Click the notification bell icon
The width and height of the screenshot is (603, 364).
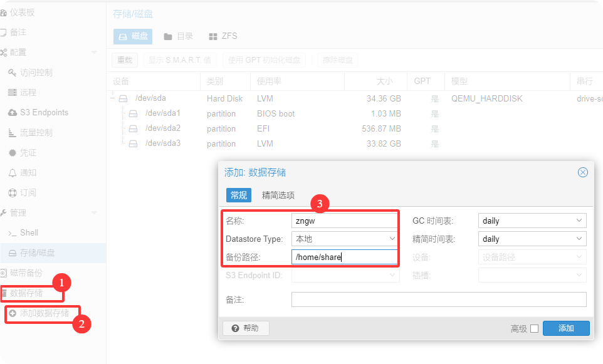click(13, 173)
